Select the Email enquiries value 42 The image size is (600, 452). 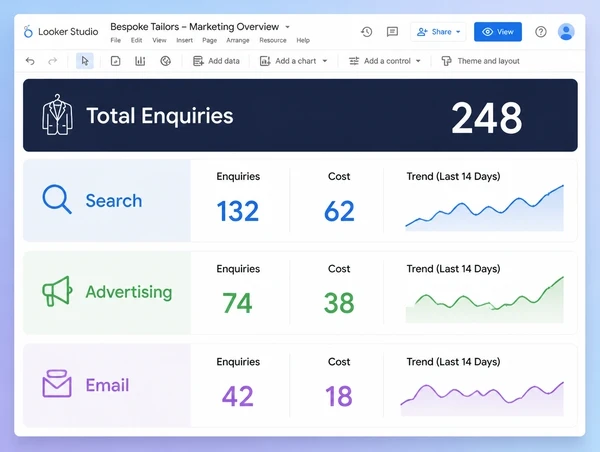(x=238, y=396)
